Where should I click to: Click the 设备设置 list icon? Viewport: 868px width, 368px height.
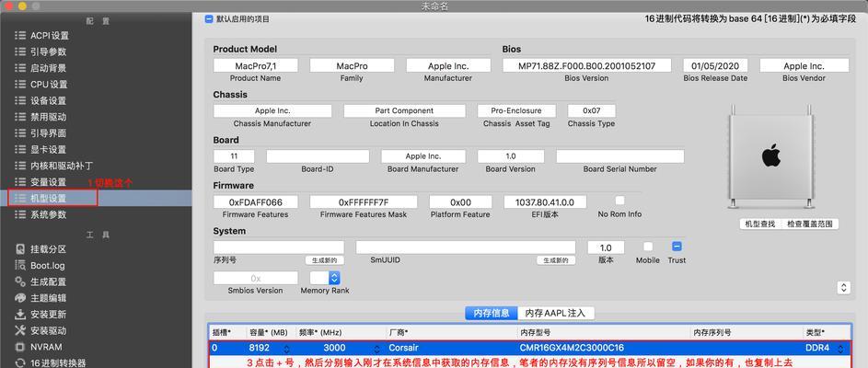point(20,100)
